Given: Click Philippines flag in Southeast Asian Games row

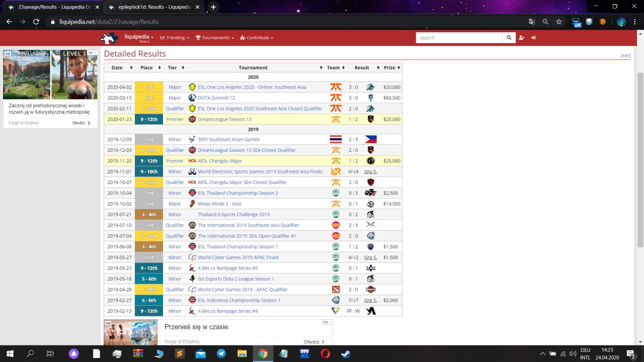Looking at the screenshot, I should pyautogui.click(x=371, y=139).
